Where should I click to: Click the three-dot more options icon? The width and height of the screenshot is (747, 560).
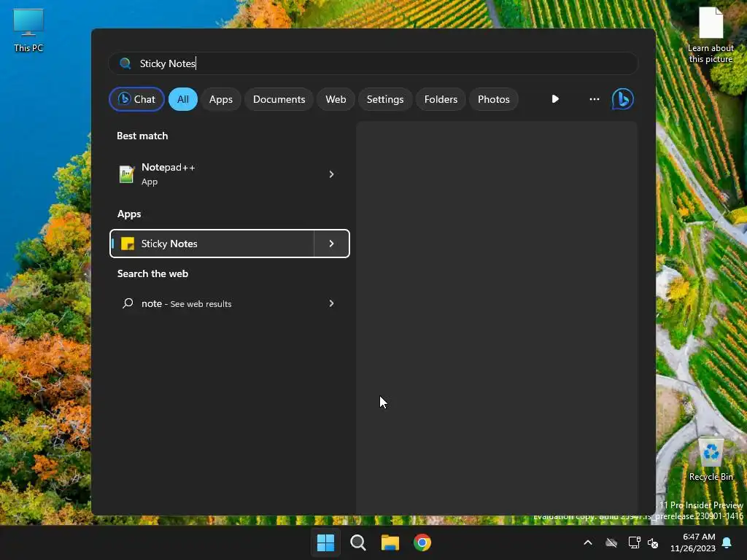594,99
